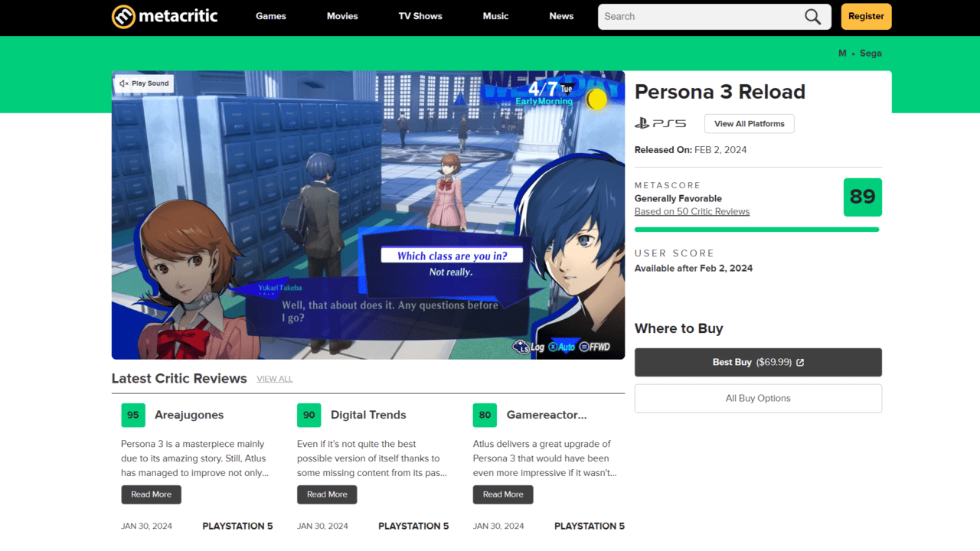
Task: Click the search magnifier icon
Action: (x=812, y=16)
